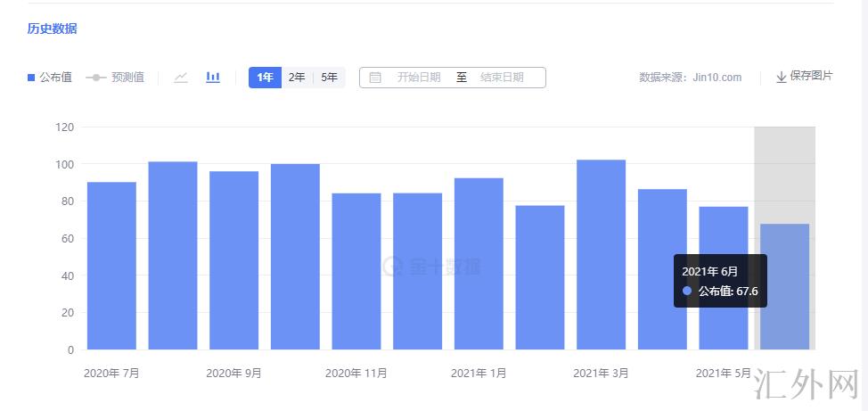
Task: Toggle the 预测值 legend series
Action: (115, 78)
